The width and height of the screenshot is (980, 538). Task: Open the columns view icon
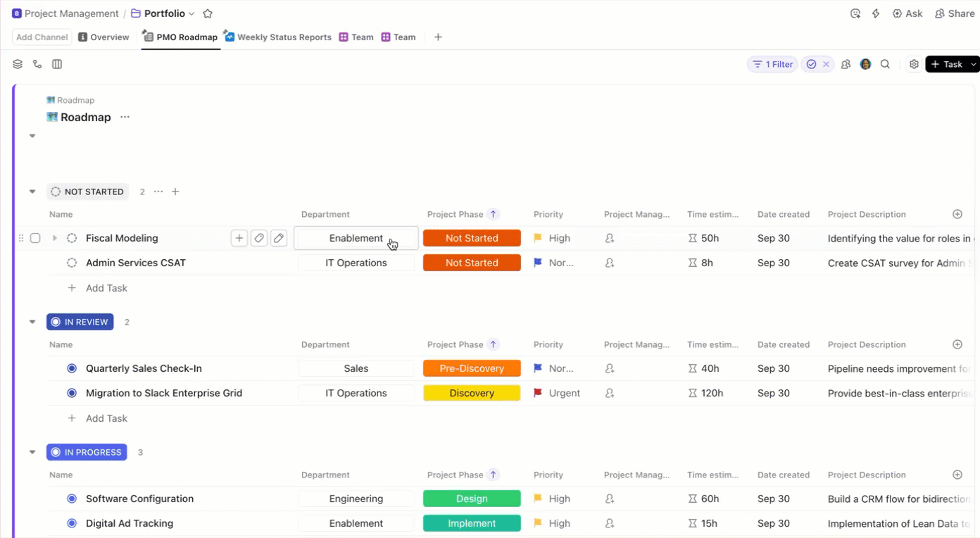tap(57, 64)
